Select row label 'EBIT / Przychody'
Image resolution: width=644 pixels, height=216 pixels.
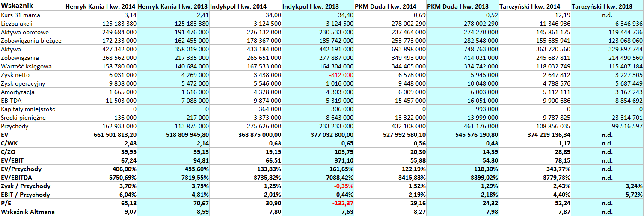[x=32, y=195]
